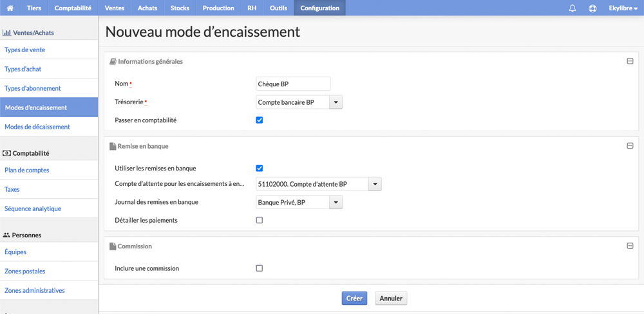Image resolution: width=644 pixels, height=314 pixels.
Task: Click the Nom input field
Action: click(x=293, y=84)
